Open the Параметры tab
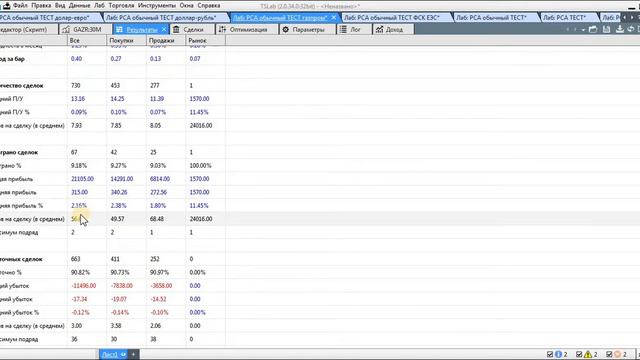 coord(308,29)
